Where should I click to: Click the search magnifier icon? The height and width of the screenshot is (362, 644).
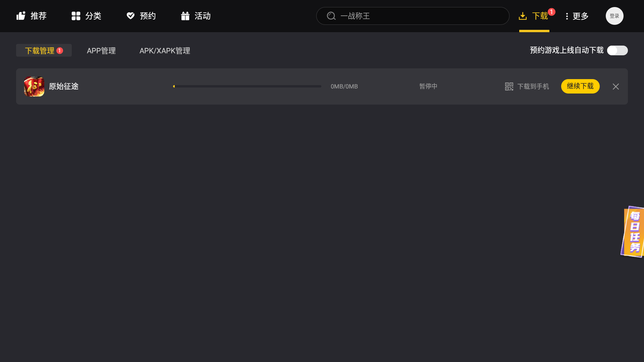tap(331, 16)
